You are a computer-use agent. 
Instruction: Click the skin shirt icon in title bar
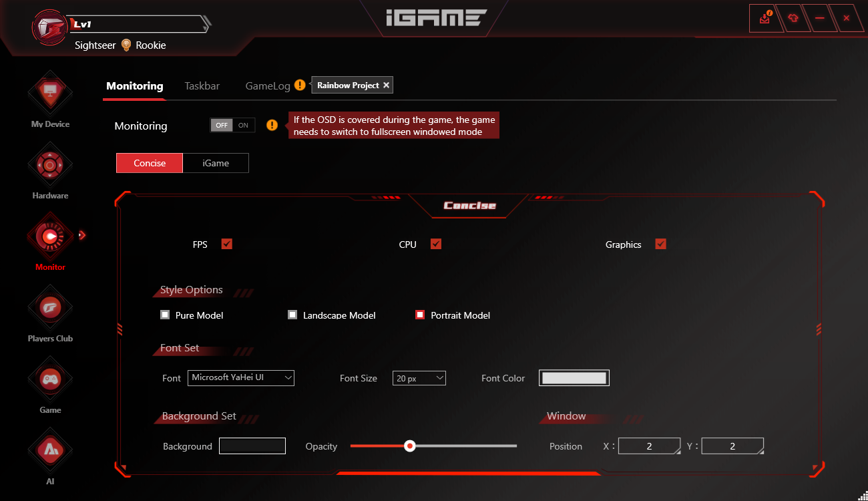[793, 18]
